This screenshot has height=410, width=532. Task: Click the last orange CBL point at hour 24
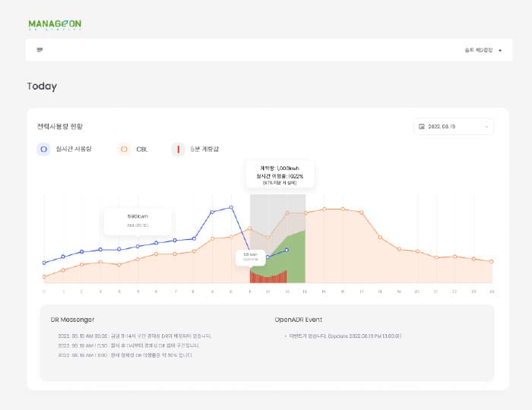[492, 261]
